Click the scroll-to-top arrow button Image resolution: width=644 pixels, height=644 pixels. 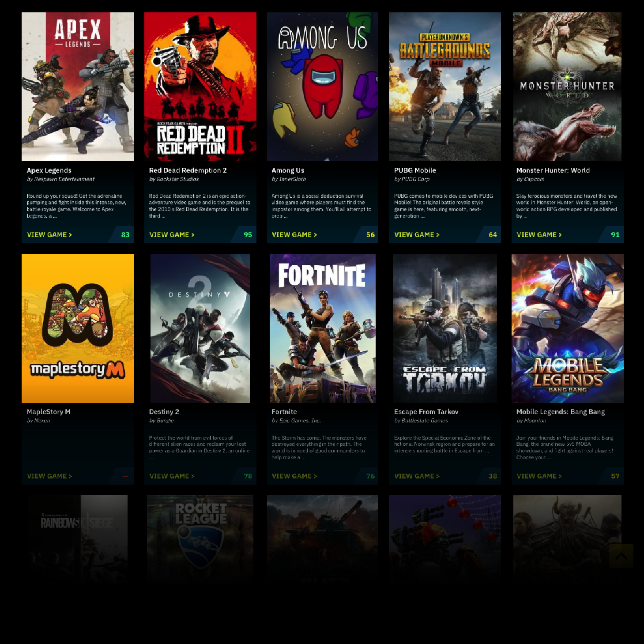point(621,555)
